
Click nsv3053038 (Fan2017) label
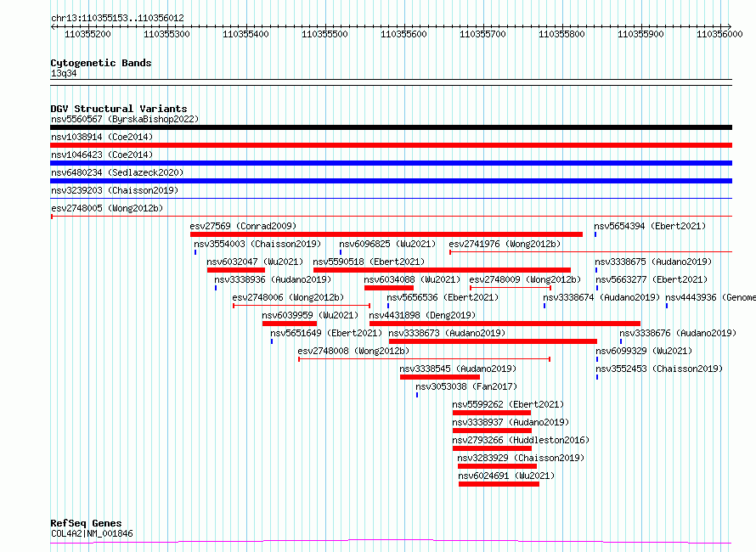click(466, 386)
